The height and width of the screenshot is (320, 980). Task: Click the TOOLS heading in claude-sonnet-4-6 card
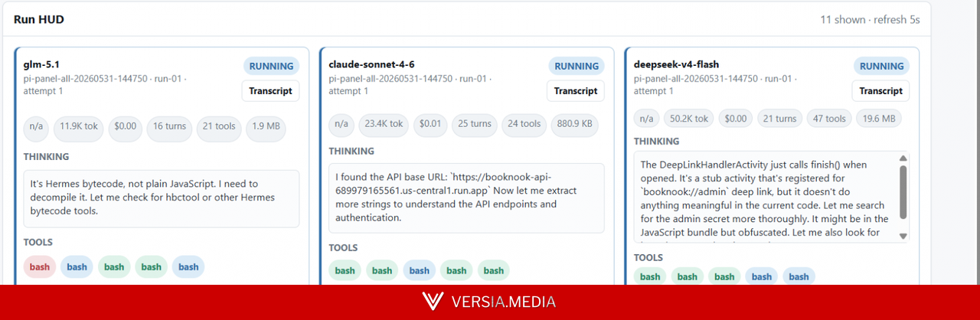coord(343,248)
